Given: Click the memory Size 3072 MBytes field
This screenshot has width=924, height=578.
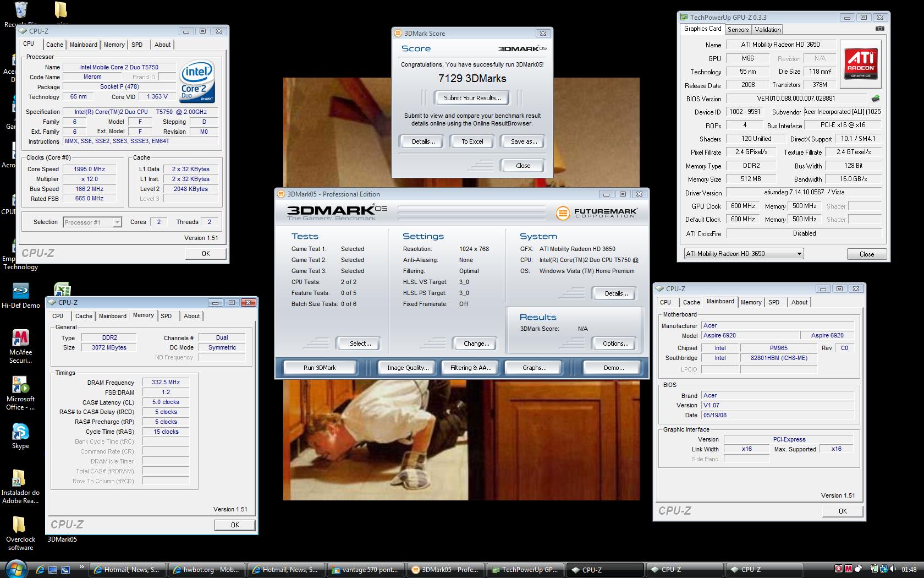Looking at the screenshot, I should click(x=109, y=347).
